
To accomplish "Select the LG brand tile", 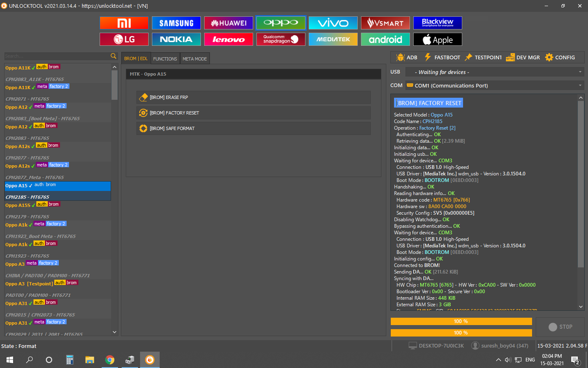I will (x=124, y=39).
